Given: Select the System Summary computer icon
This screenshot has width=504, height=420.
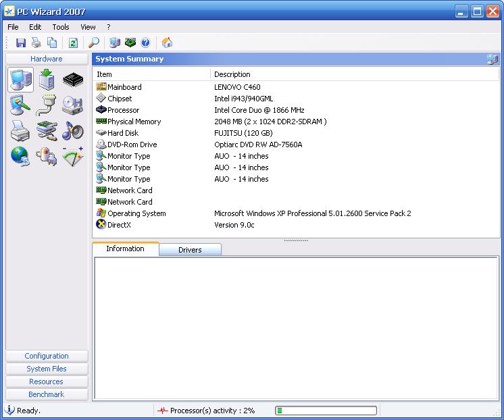Looking at the screenshot, I should 20,80.
